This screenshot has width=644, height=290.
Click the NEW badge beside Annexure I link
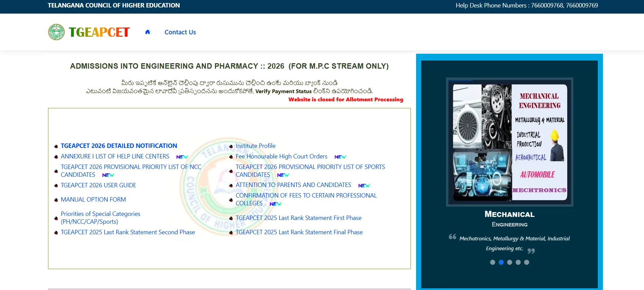(182, 157)
